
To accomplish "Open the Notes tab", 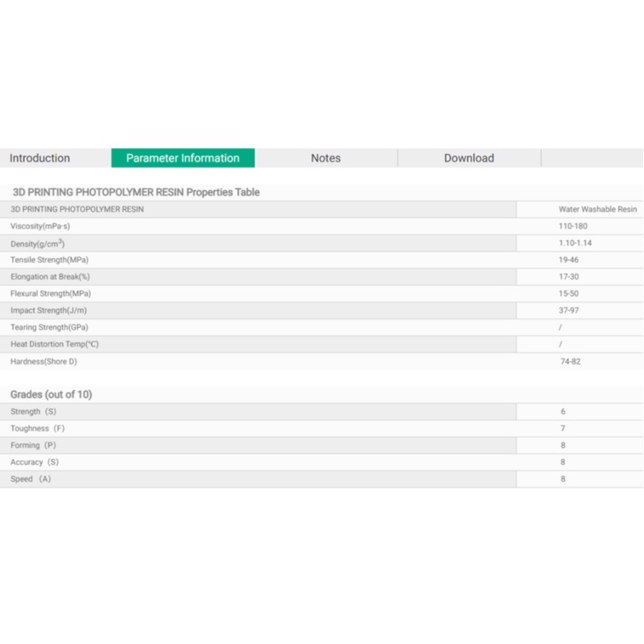I will click(x=326, y=158).
